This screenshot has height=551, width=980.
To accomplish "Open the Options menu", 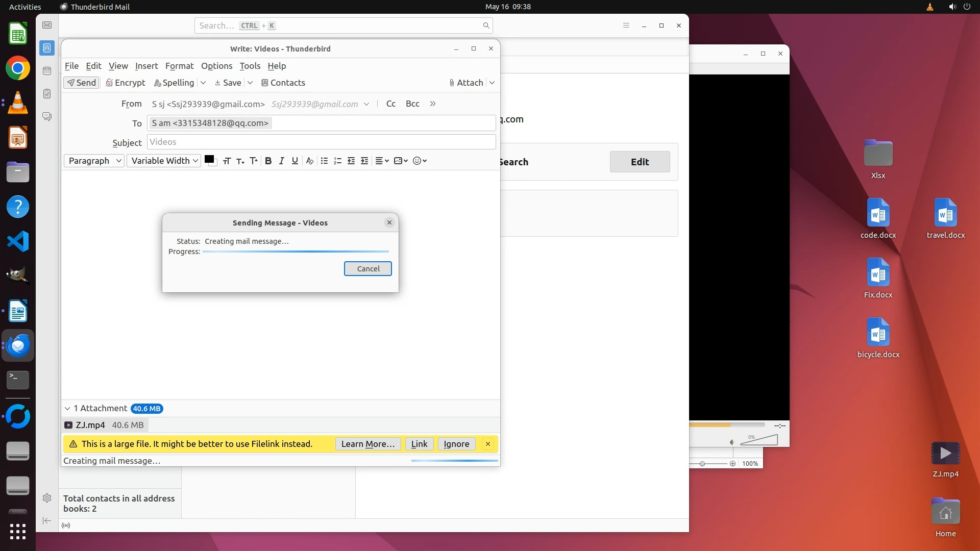I will coord(216,66).
